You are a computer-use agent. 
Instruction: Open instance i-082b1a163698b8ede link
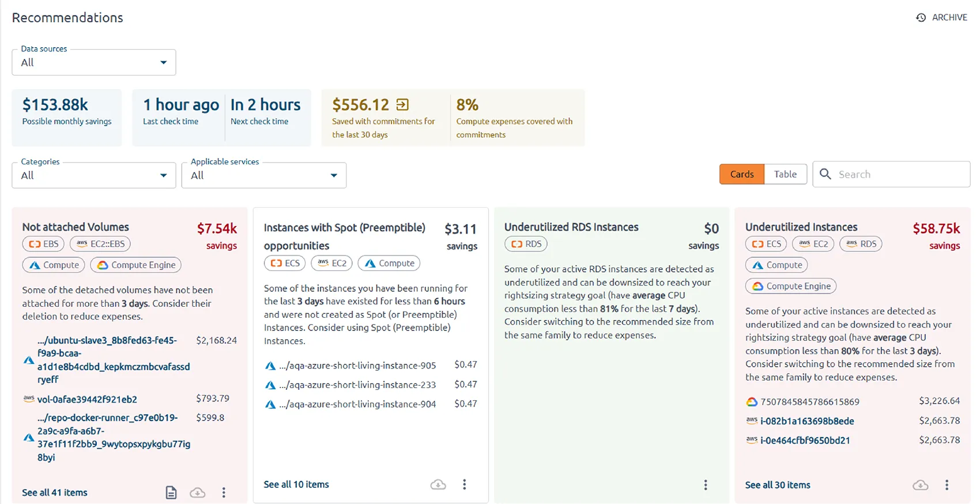(807, 421)
